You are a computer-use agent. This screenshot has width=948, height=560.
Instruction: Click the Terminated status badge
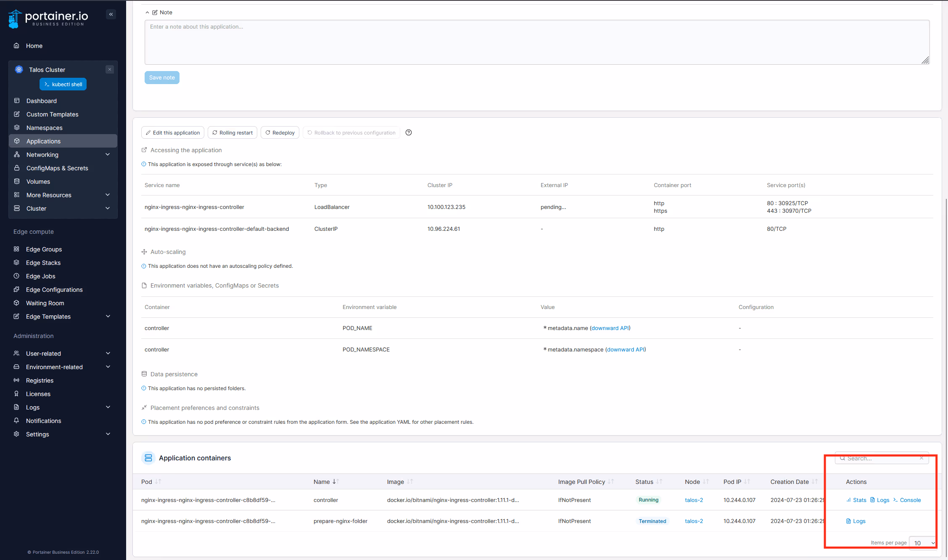[652, 521]
